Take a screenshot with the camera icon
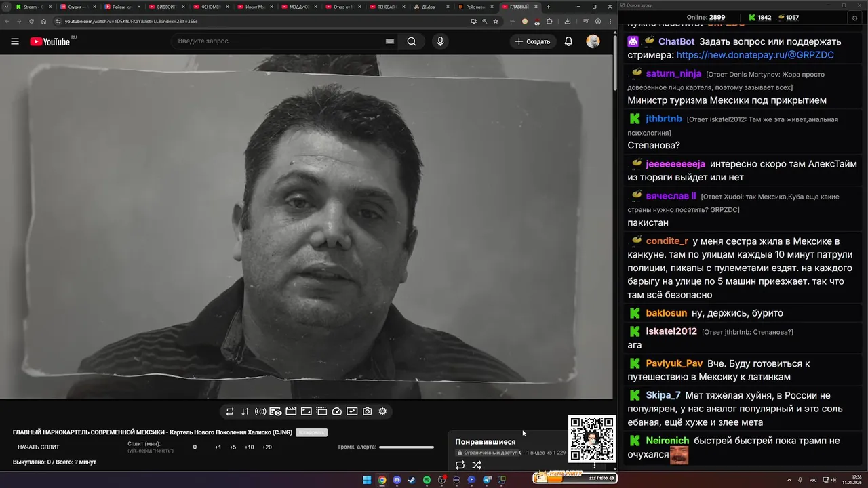The image size is (868, 488). (x=367, y=411)
